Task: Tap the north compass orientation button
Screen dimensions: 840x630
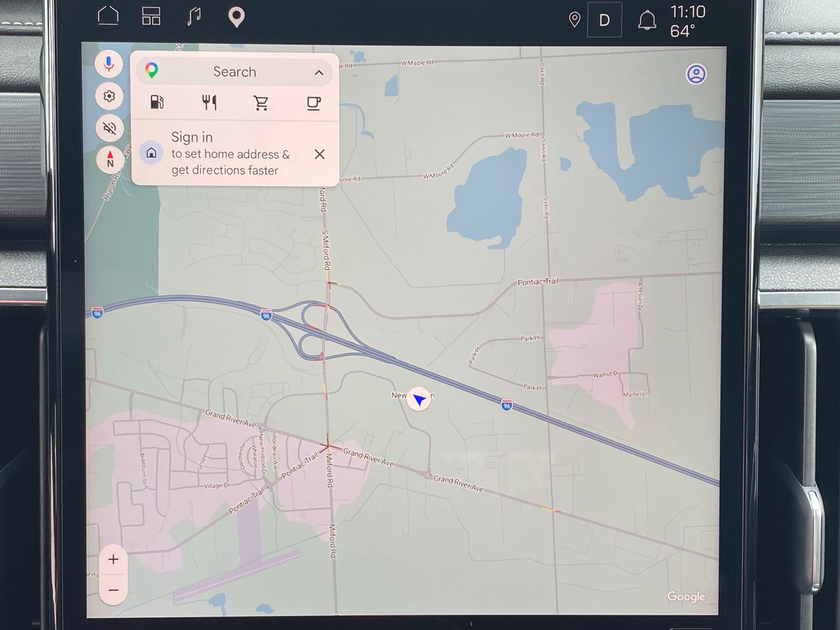Action: tap(110, 159)
